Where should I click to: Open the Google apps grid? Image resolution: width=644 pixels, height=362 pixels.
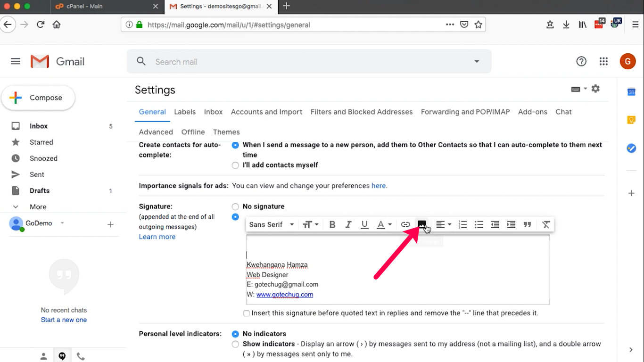click(x=603, y=61)
